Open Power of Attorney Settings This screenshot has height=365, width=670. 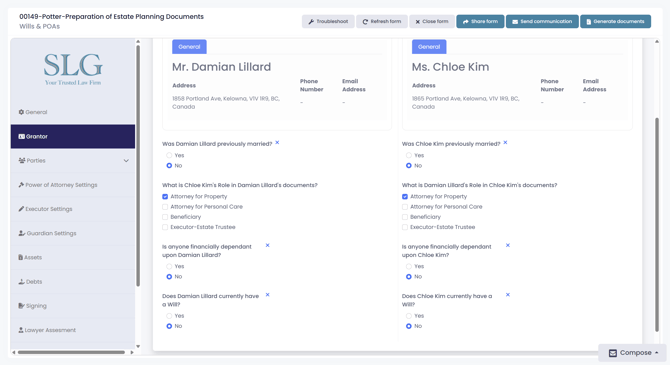click(x=73, y=185)
